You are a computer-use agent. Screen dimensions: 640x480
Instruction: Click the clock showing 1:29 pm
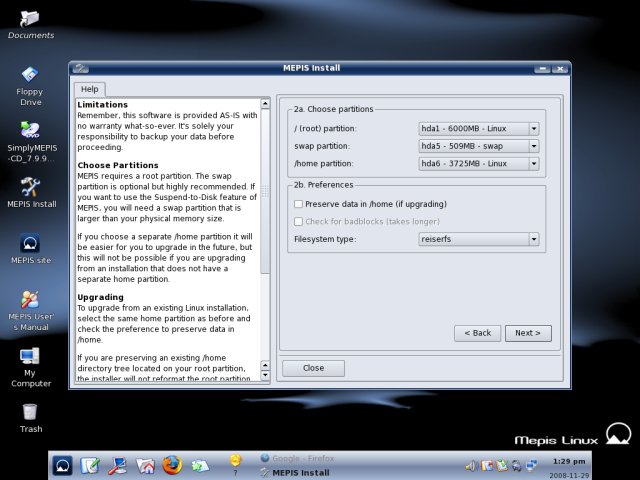(569, 461)
